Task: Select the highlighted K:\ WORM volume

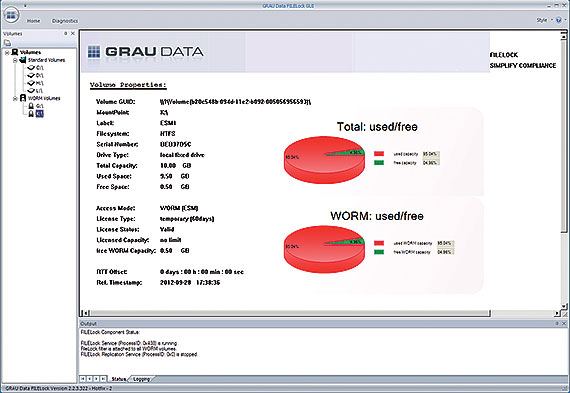Action: [40, 114]
